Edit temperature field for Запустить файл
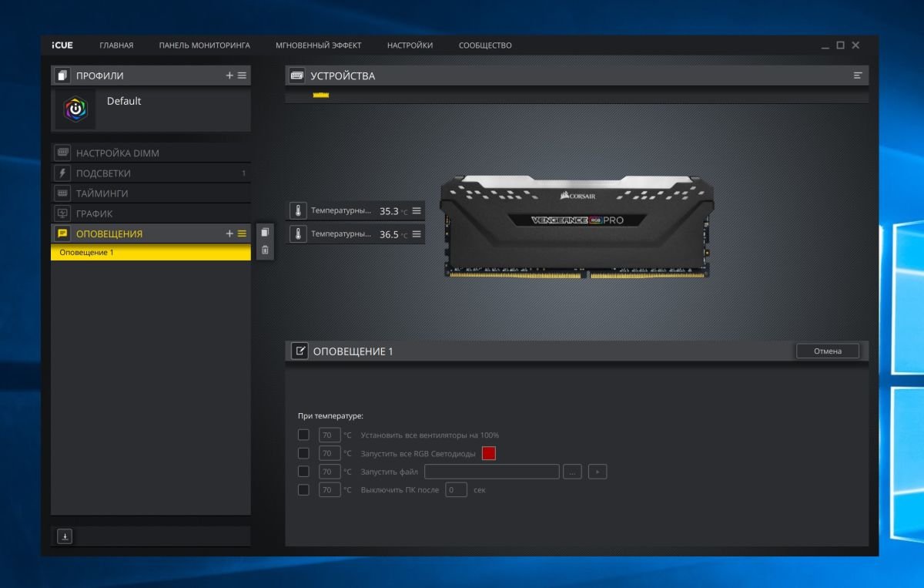The height and width of the screenshot is (588, 924). pos(330,472)
